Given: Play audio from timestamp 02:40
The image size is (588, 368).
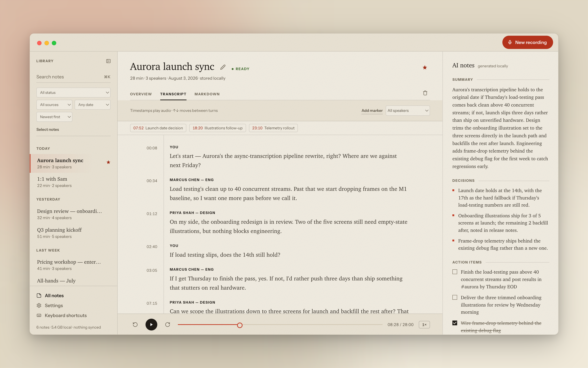Looking at the screenshot, I should click(x=152, y=247).
